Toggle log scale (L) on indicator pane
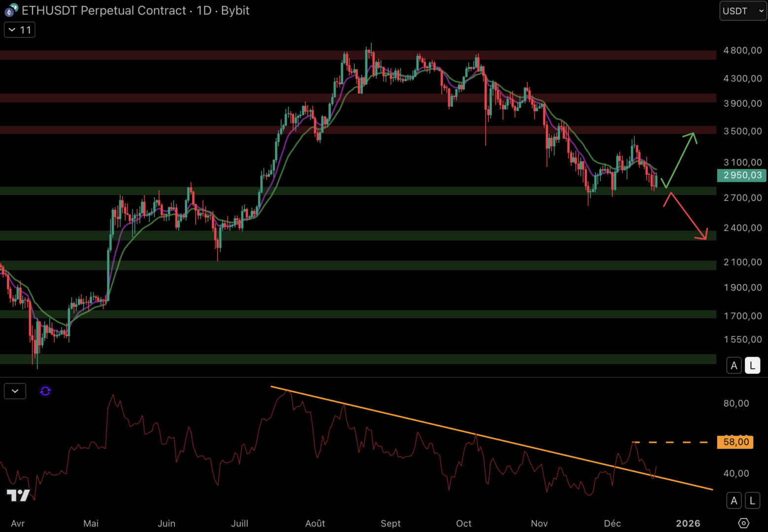The width and height of the screenshot is (768, 532). 752,500
